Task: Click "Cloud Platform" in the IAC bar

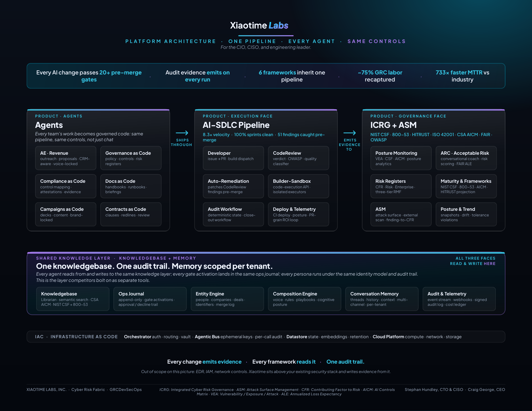Action: (388, 337)
